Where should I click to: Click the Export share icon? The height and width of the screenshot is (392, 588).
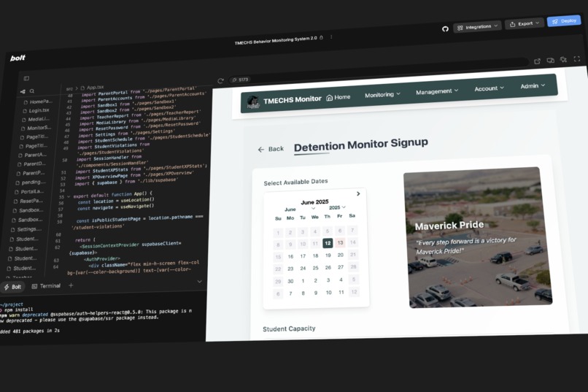(x=512, y=24)
